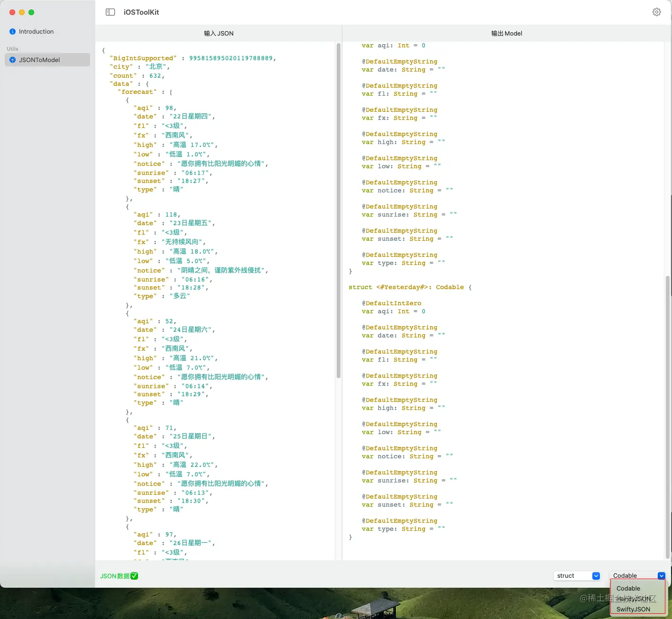Screen dimensions: 672x619
Task: Click the "sunset" : "18:30" line
Action: click(x=171, y=501)
